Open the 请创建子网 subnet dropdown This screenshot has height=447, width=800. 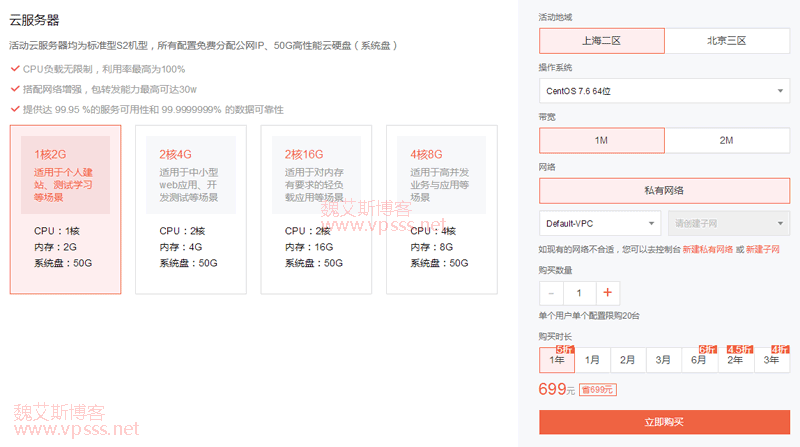pos(727,222)
